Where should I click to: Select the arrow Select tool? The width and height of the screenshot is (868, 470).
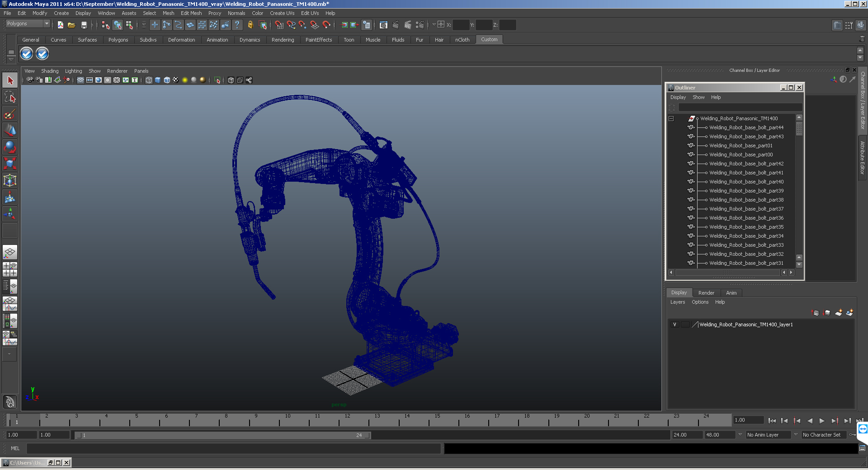[x=10, y=81]
